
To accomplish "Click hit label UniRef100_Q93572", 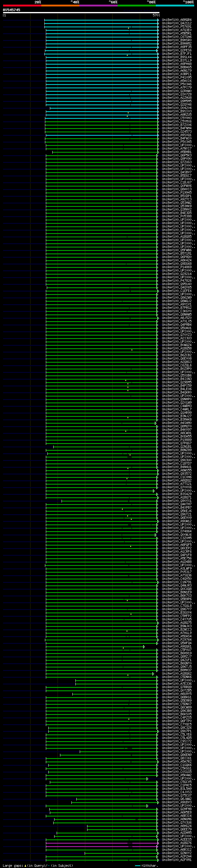I will pos(176,474).
